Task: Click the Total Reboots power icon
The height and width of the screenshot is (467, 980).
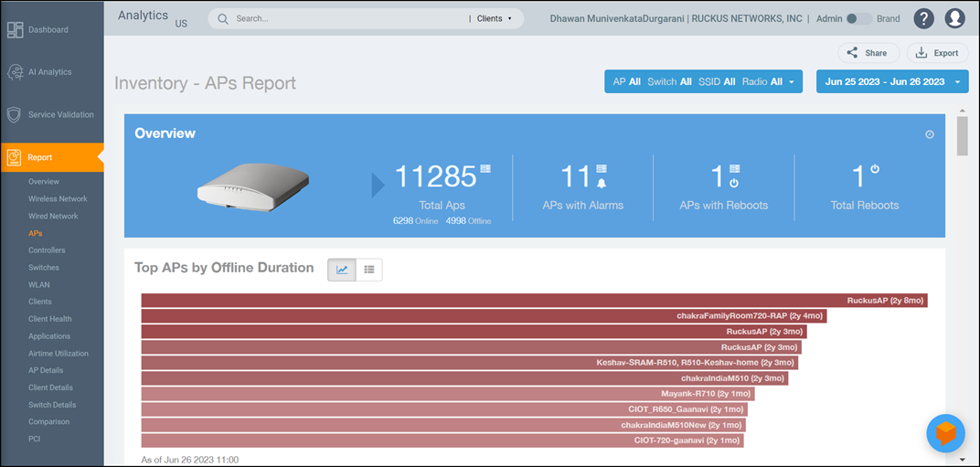Action: coord(875,168)
